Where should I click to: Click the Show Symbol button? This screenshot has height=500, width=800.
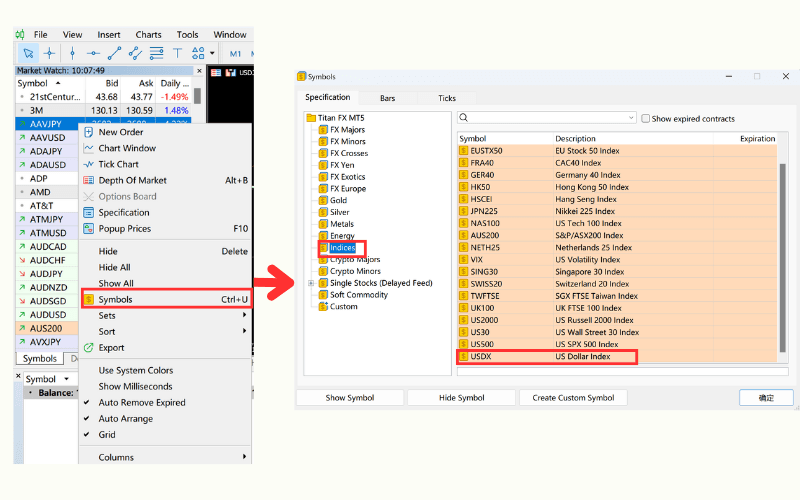click(350, 398)
